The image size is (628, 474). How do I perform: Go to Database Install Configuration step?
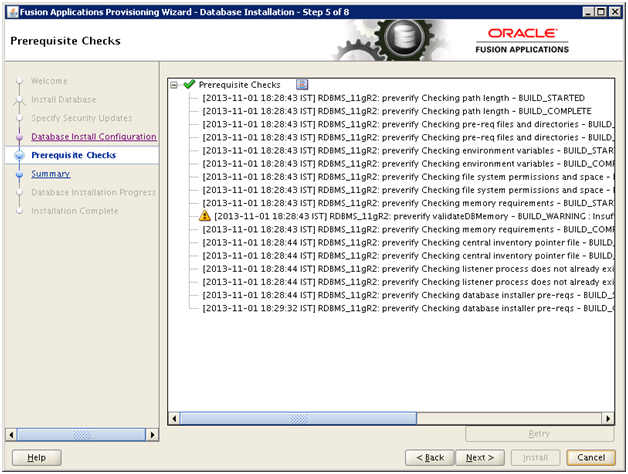(x=94, y=137)
